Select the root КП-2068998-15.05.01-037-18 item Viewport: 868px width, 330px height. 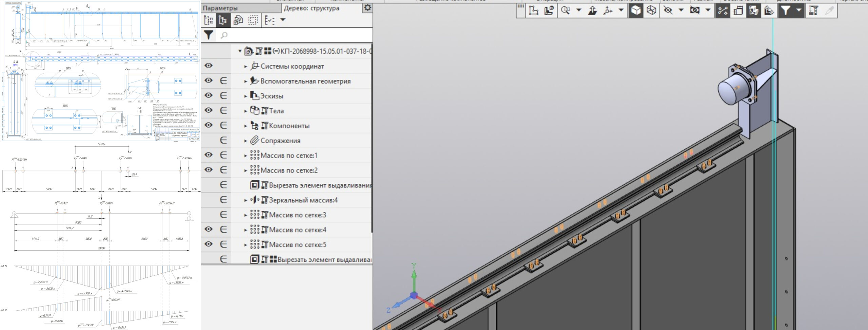pos(308,51)
